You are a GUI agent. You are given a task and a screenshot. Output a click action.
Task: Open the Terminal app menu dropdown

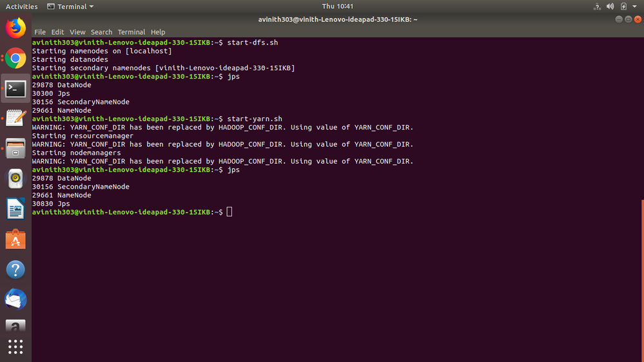coord(71,6)
